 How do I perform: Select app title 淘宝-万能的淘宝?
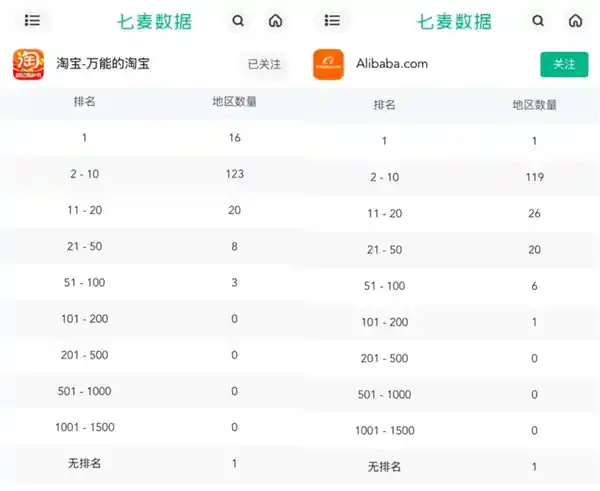(x=103, y=64)
